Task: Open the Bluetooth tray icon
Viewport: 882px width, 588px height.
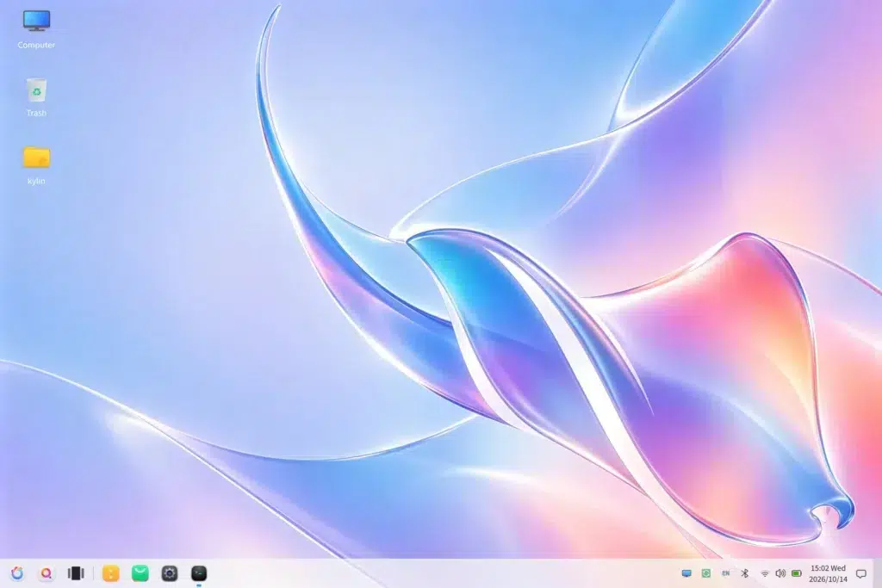Action: (x=745, y=573)
